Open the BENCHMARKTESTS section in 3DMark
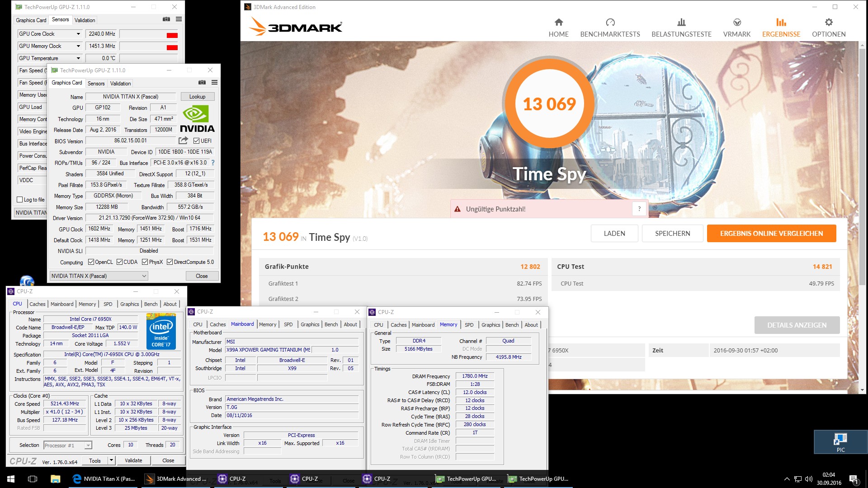Image resolution: width=868 pixels, height=488 pixels. pos(610,28)
